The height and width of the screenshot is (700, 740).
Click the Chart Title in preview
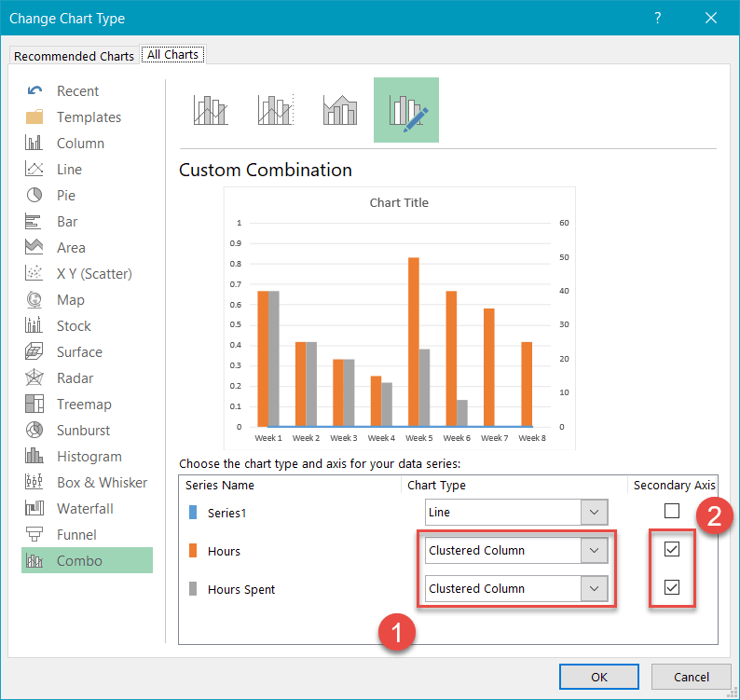(x=399, y=202)
